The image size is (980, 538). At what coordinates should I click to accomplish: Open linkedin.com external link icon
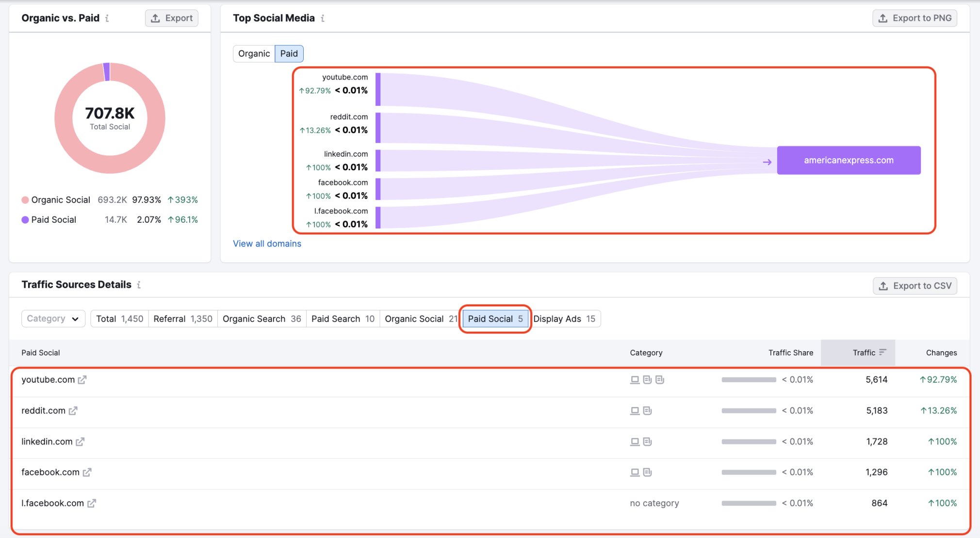click(80, 442)
